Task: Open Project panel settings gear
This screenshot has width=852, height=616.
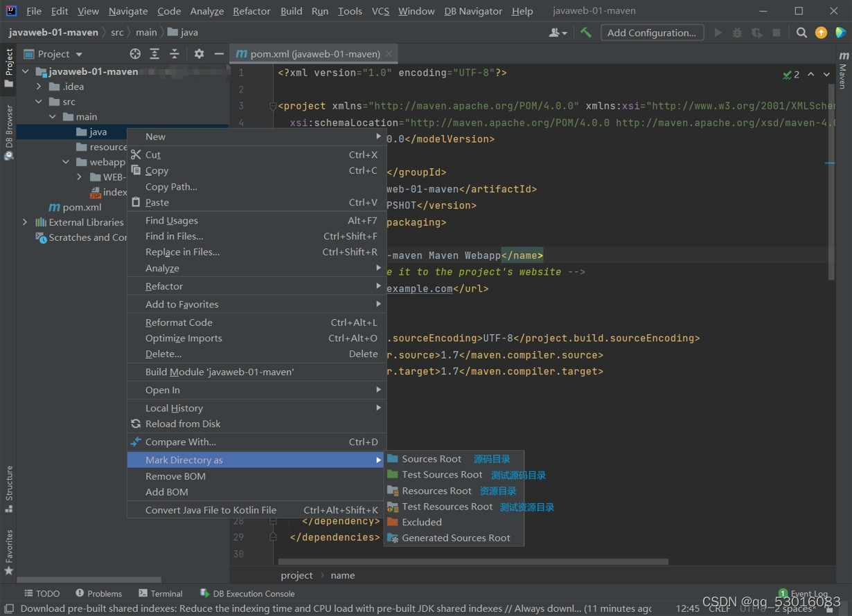Action: 199,54
